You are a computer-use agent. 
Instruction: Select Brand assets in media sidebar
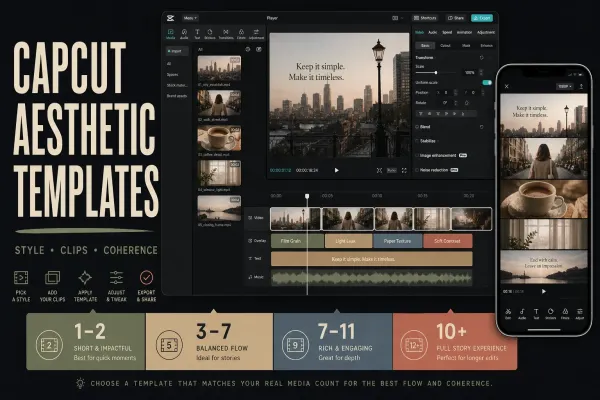coord(176,96)
